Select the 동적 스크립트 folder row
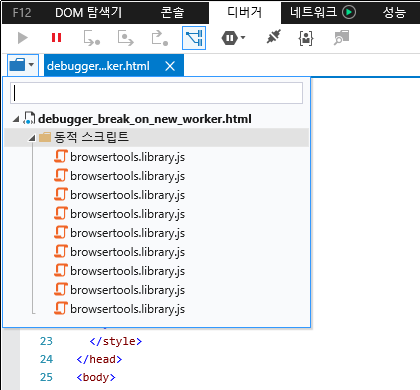 [x=156, y=137]
